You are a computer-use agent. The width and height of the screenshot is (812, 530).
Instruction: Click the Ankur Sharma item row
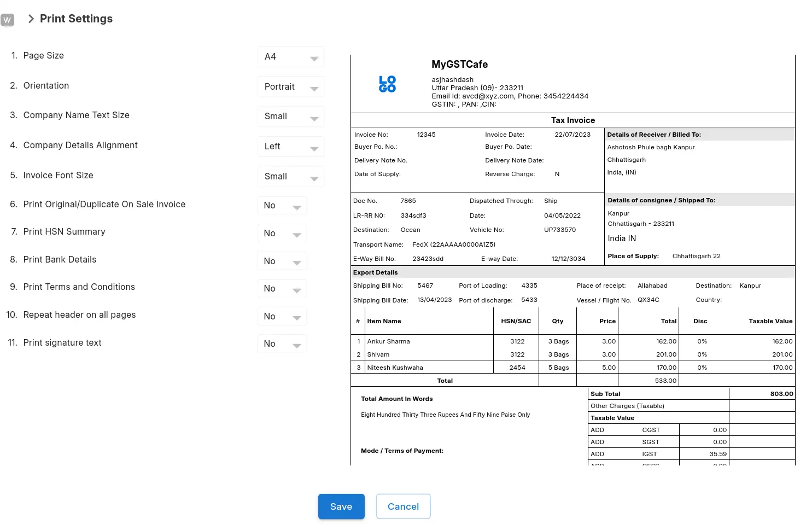(x=573, y=341)
